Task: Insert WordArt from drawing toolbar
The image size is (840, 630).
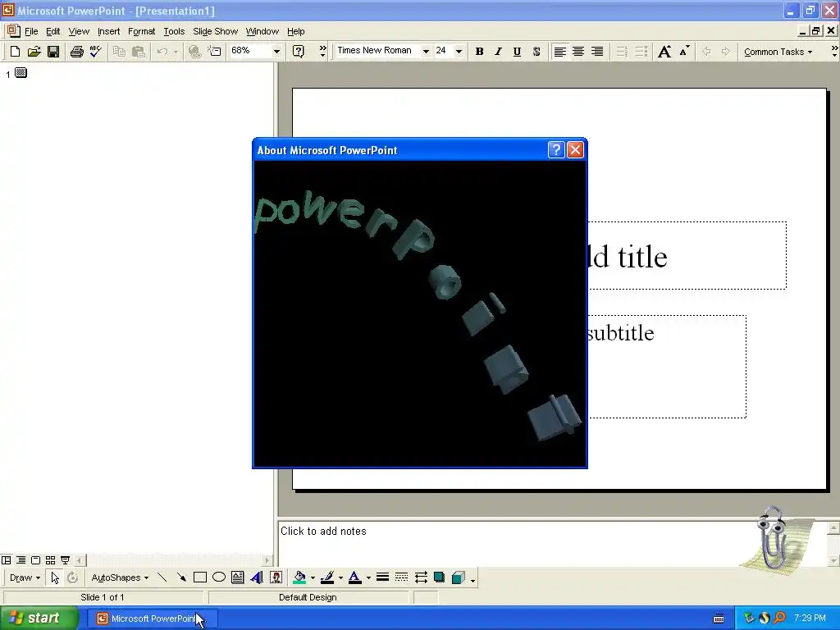Action: [257, 577]
